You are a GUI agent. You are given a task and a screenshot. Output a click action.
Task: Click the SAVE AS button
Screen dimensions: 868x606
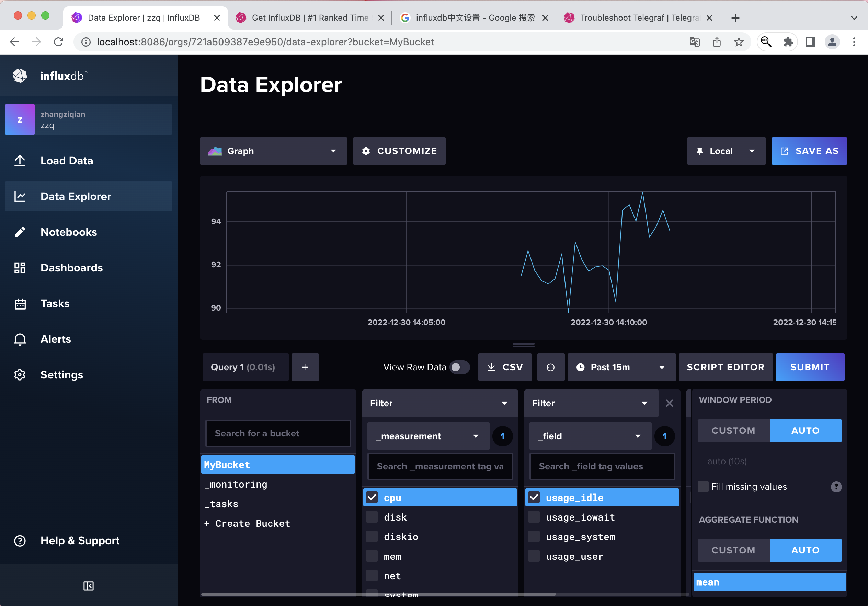click(x=809, y=151)
